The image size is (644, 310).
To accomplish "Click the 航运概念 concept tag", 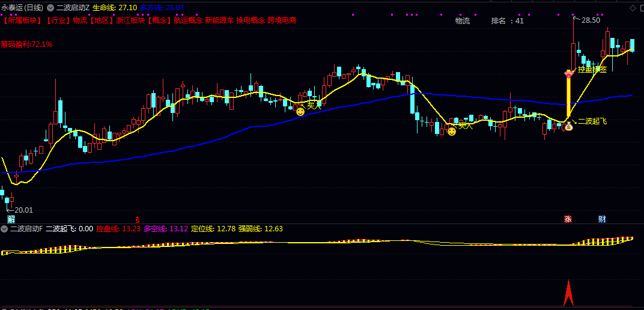I will tap(188, 20).
